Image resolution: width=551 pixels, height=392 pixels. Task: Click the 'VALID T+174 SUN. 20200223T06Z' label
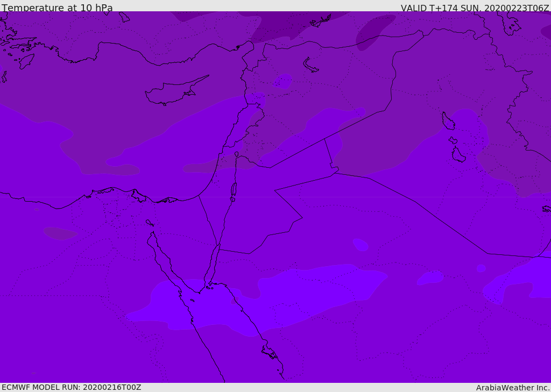[x=475, y=8]
